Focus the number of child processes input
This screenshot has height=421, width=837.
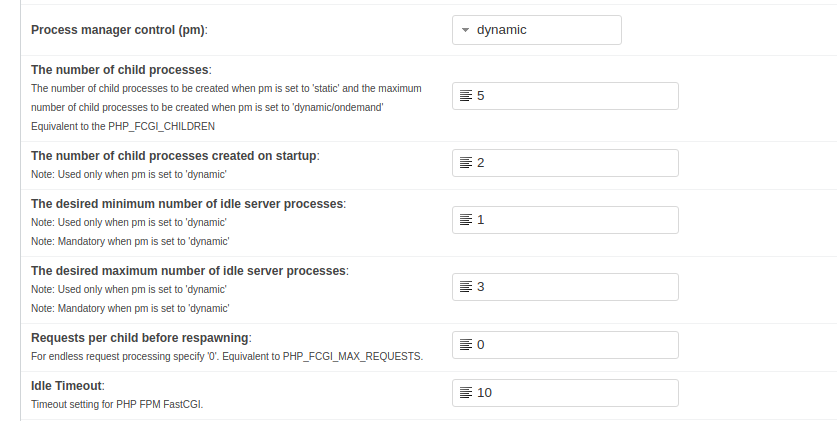click(x=575, y=96)
